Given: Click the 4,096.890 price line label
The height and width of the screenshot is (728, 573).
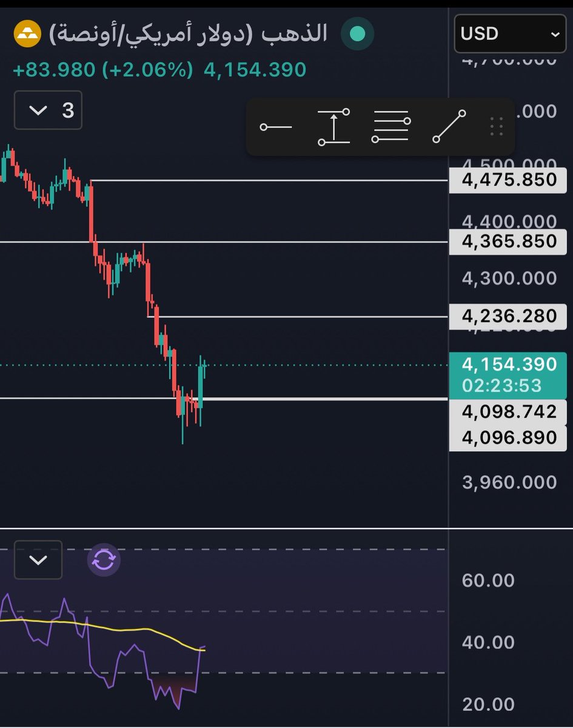Looking at the screenshot, I should [x=509, y=438].
